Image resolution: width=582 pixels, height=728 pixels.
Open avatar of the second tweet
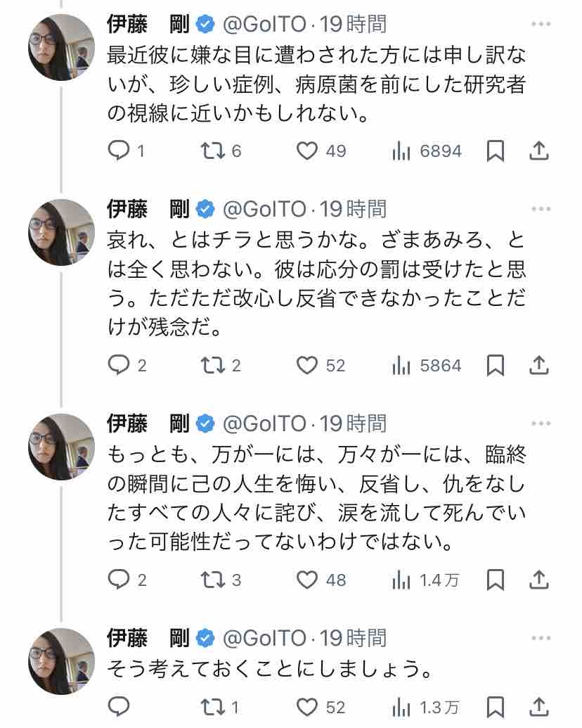tap(61, 232)
